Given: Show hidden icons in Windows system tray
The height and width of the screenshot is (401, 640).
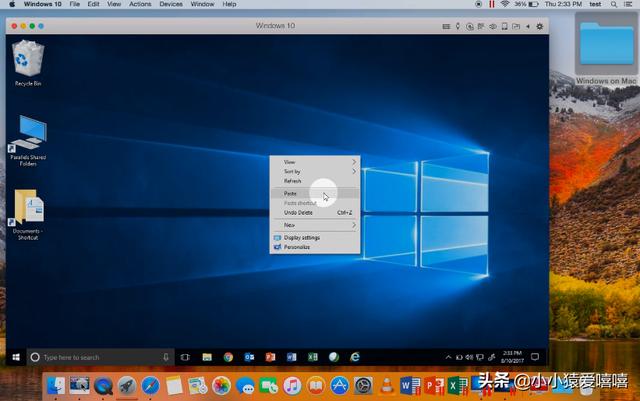Looking at the screenshot, I should coord(448,357).
